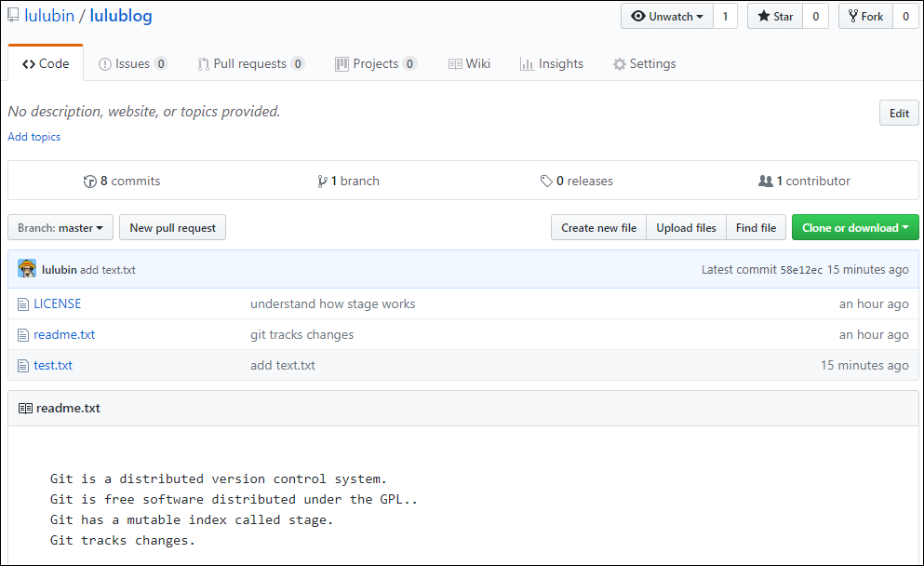Viewport: 924px width, 566px height.
Task: Click the file icon next to LICENSE
Action: tap(23, 304)
